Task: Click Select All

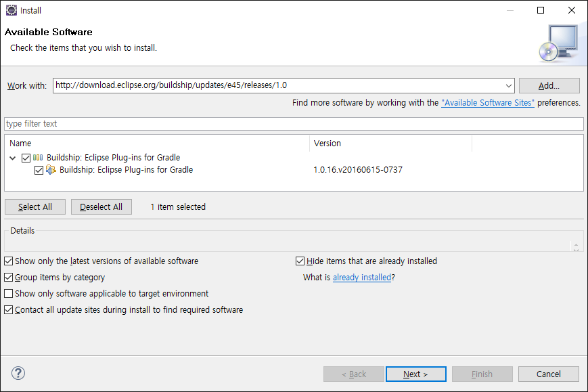Action: (35, 206)
